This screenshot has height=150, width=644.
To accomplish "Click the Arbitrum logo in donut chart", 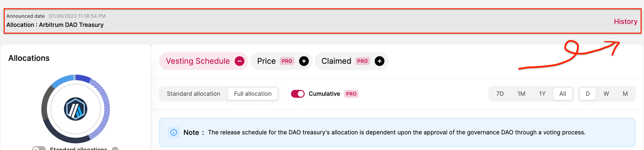I will tap(76, 109).
